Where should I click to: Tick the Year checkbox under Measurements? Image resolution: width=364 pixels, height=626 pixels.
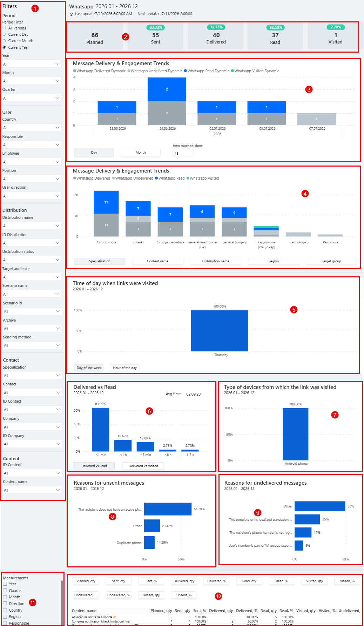click(x=5, y=584)
